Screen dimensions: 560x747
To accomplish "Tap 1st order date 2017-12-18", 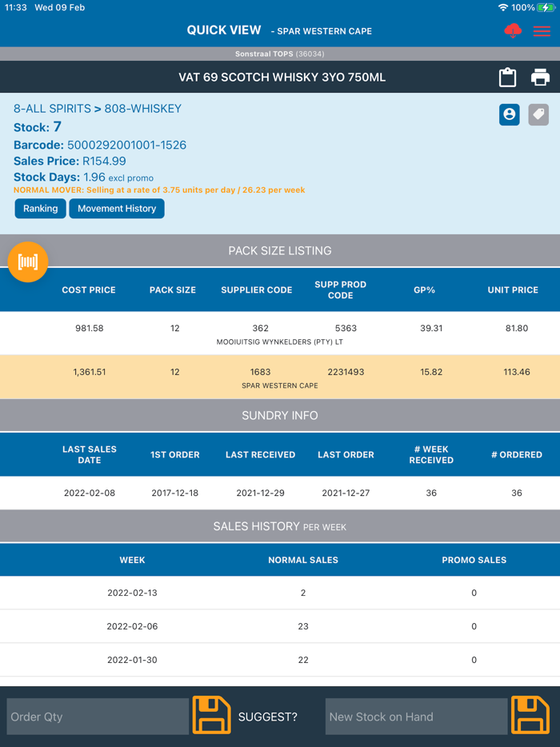I will (175, 493).
